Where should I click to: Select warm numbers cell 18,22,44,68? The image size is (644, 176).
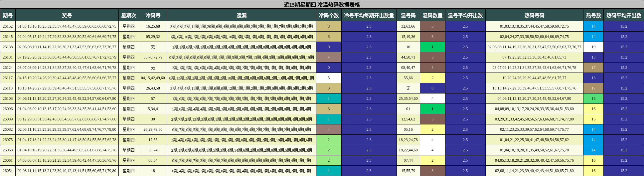point(408,150)
